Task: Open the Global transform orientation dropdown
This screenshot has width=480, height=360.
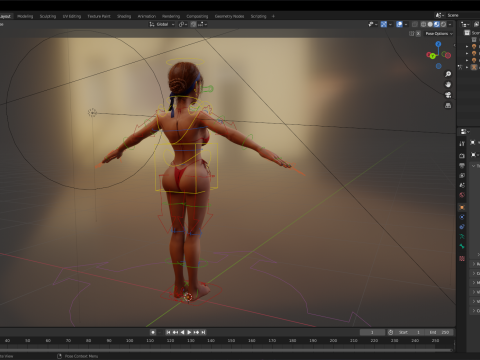Action: pyautogui.click(x=161, y=24)
